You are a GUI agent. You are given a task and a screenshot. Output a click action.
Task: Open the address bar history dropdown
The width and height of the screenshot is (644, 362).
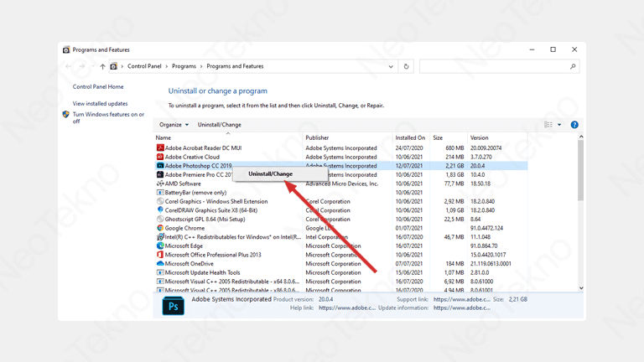pyautogui.click(x=391, y=66)
